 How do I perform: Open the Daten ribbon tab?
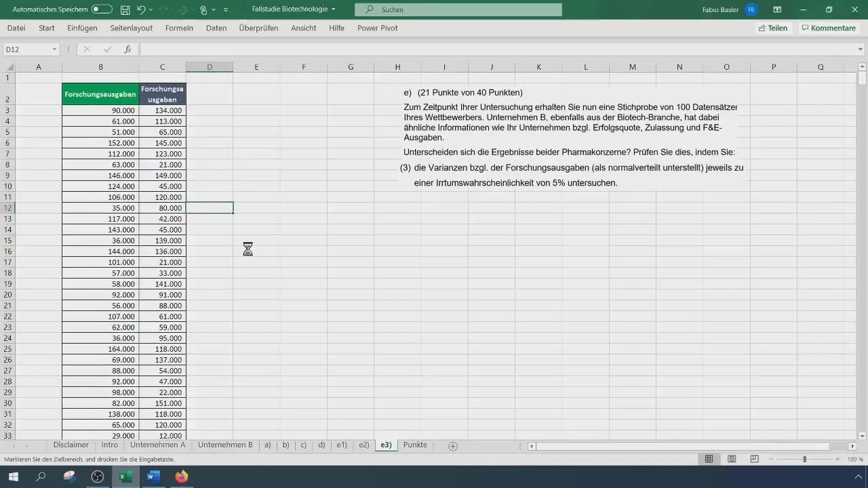pos(216,28)
